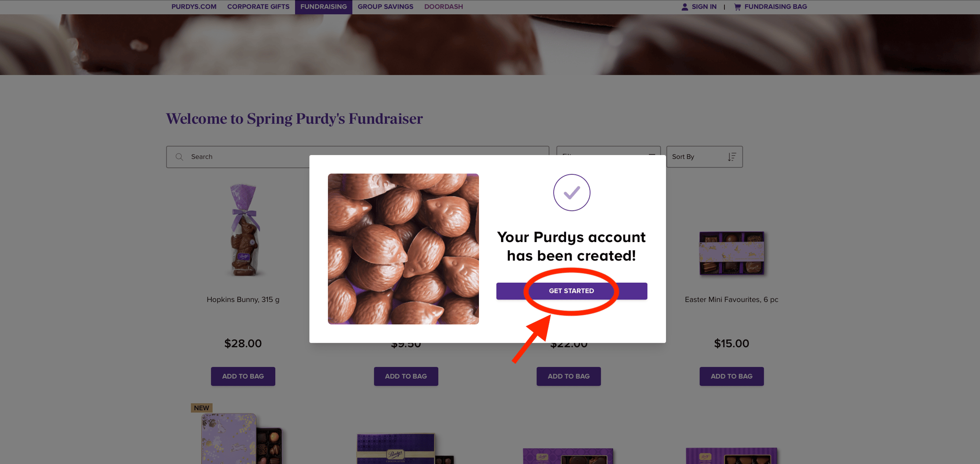This screenshot has height=464, width=980.
Task: Visit the Purdys.com link
Action: coord(194,7)
